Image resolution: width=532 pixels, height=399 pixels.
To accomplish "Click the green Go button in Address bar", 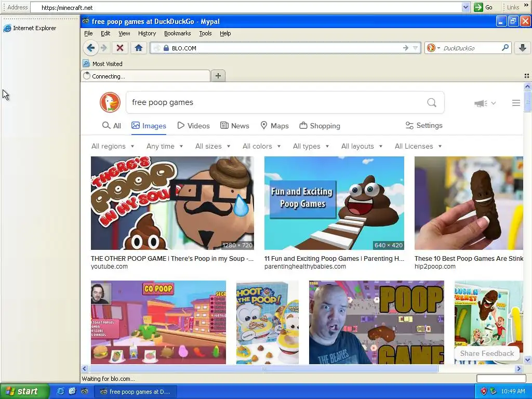I will 484,7.
